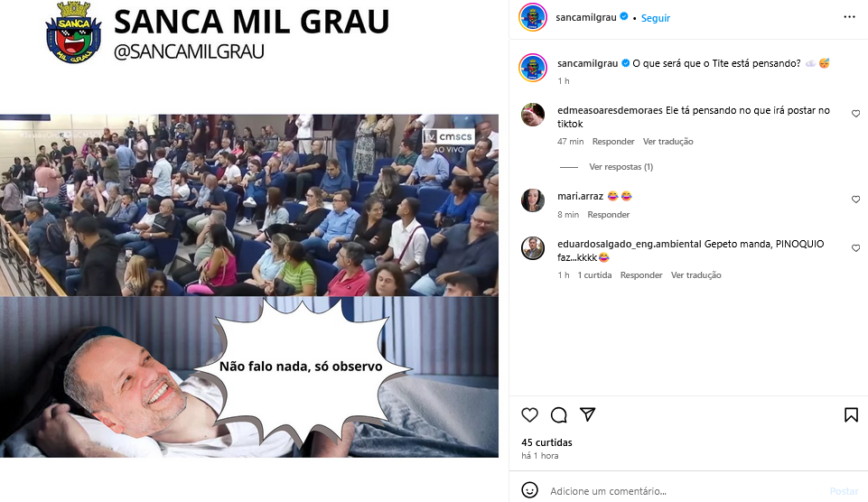Viewport: 868px width, 502px height.
Task: Like mari.arraz's comment
Action: click(856, 200)
